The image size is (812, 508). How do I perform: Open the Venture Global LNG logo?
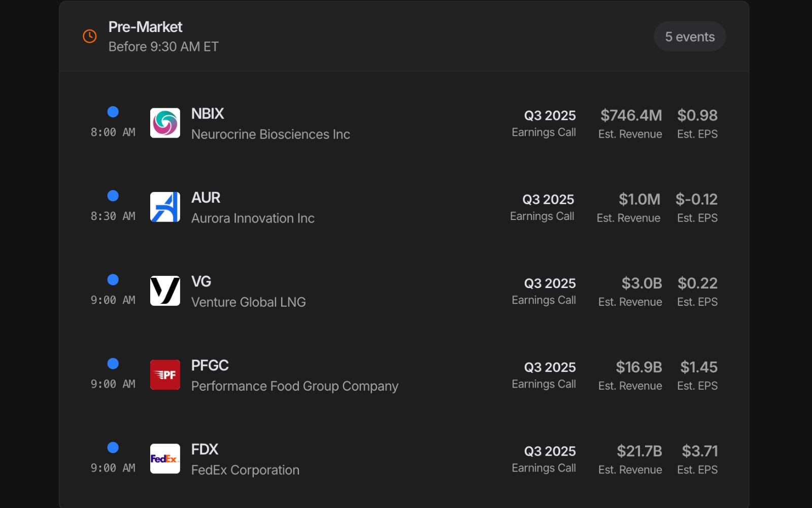165,291
